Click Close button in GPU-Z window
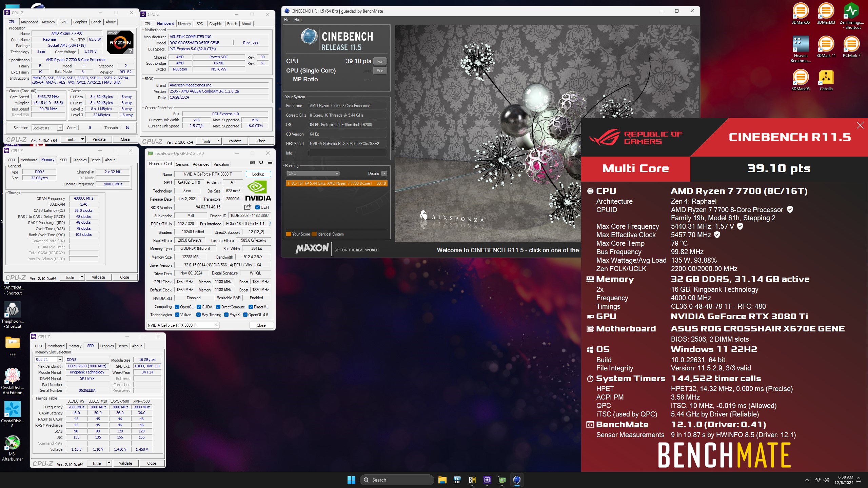868x488 pixels. click(x=261, y=325)
